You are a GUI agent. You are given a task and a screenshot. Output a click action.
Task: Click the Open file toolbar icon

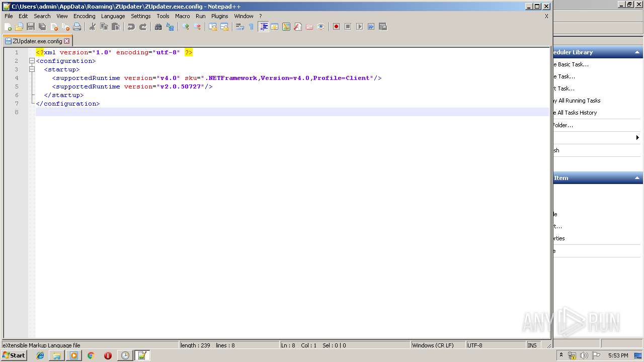pyautogui.click(x=19, y=27)
